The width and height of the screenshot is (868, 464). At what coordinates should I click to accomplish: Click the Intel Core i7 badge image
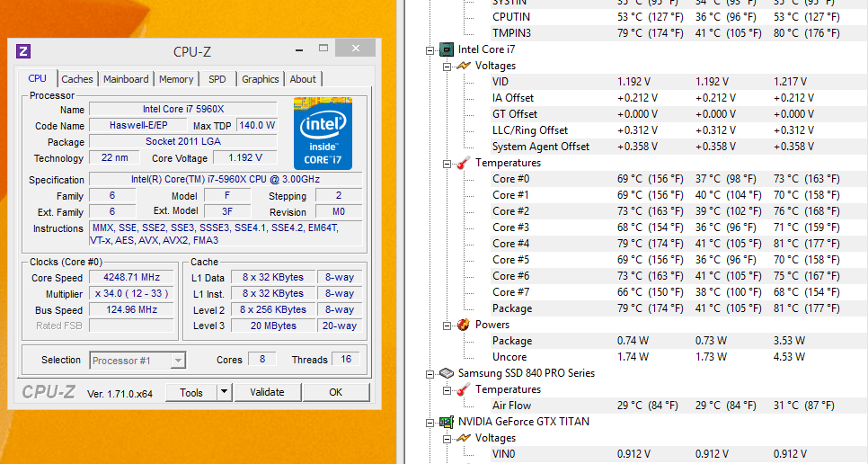pyautogui.click(x=323, y=133)
